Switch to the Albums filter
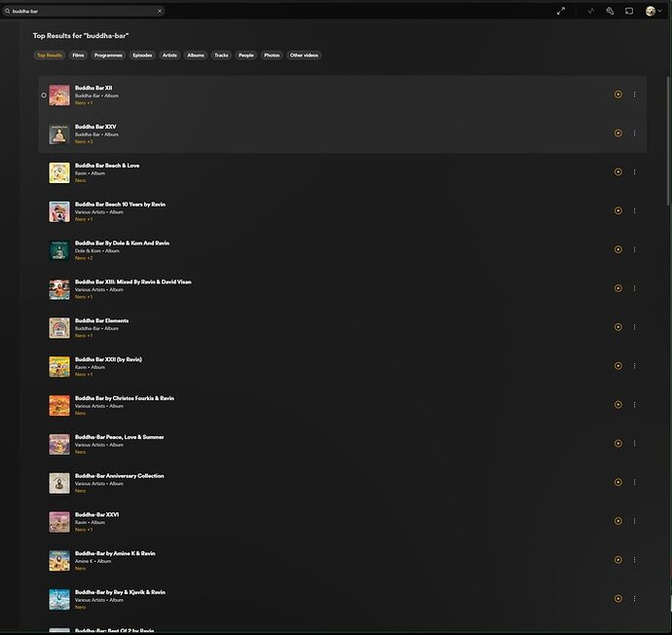The height and width of the screenshot is (635, 672). click(196, 56)
